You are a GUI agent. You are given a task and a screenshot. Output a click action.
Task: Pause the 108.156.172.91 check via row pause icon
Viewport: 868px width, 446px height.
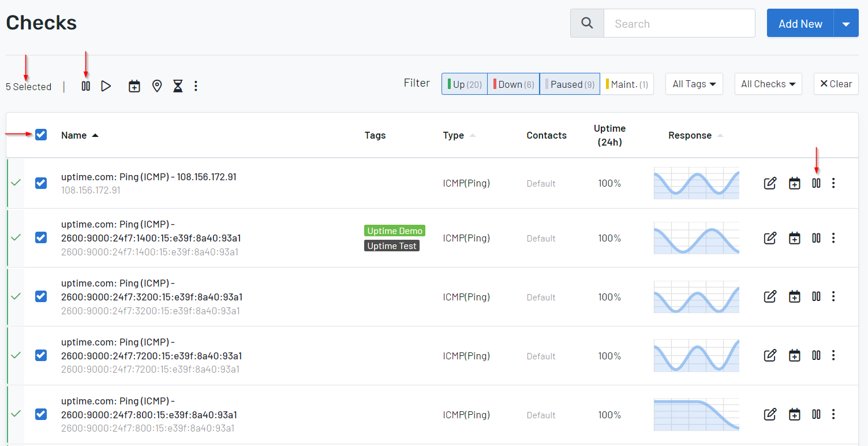[x=815, y=183]
